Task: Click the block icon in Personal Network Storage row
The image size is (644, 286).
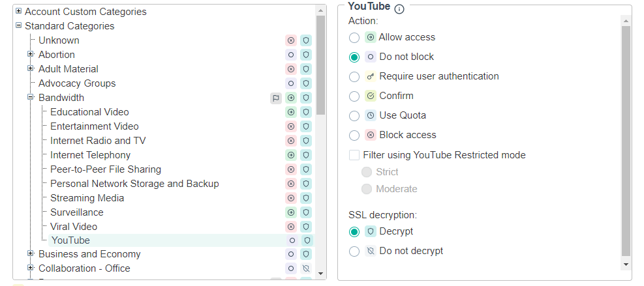Action: click(291, 184)
